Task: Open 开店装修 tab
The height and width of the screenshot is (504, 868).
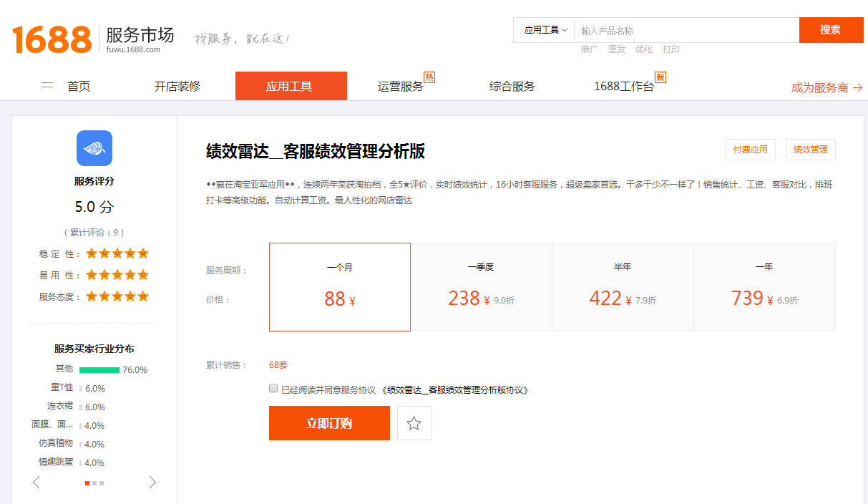Action: pyautogui.click(x=177, y=87)
